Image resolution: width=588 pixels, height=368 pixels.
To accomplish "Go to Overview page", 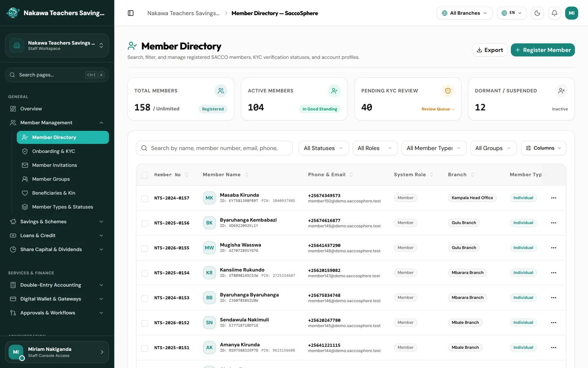I will pyautogui.click(x=57, y=109).
